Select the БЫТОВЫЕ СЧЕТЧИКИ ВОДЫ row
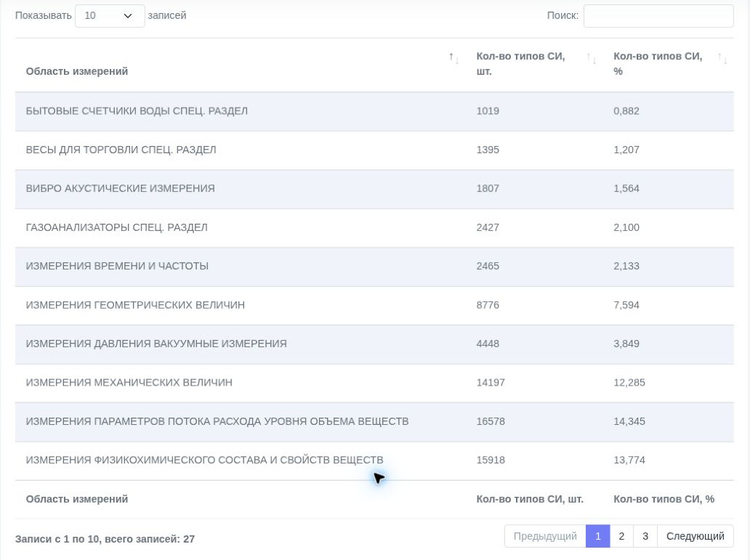The image size is (750, 560). click(374, 111)
